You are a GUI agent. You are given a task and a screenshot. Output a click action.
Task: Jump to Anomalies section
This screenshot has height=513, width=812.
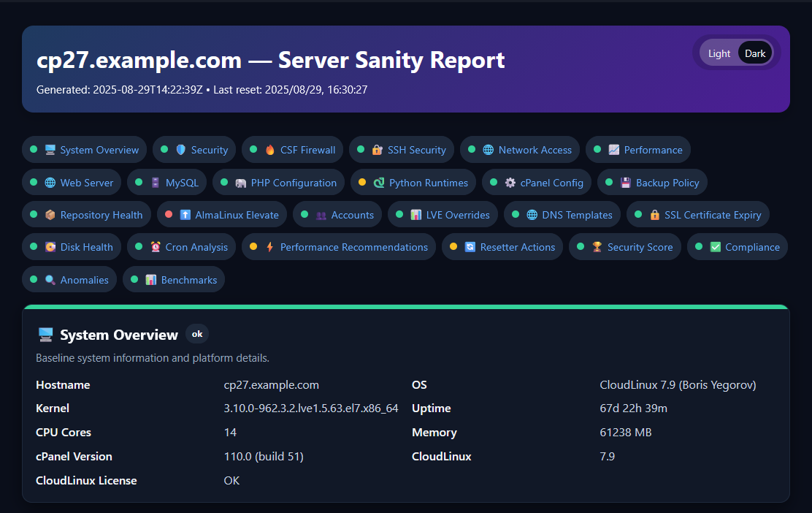coord(69,280)
